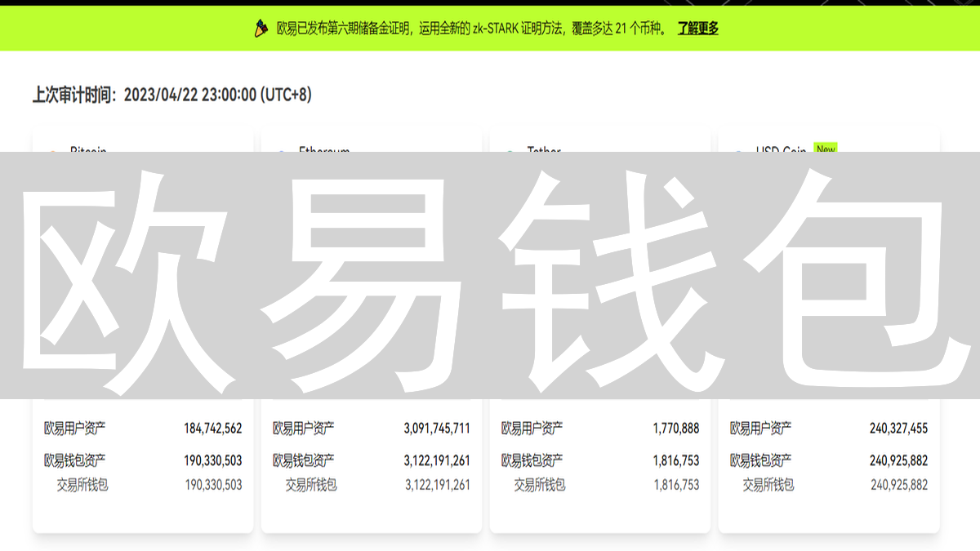Click 欧易钱包资产 label beside 190,330,503
This screenshot has height=551, width=980.
coord(74,460)
